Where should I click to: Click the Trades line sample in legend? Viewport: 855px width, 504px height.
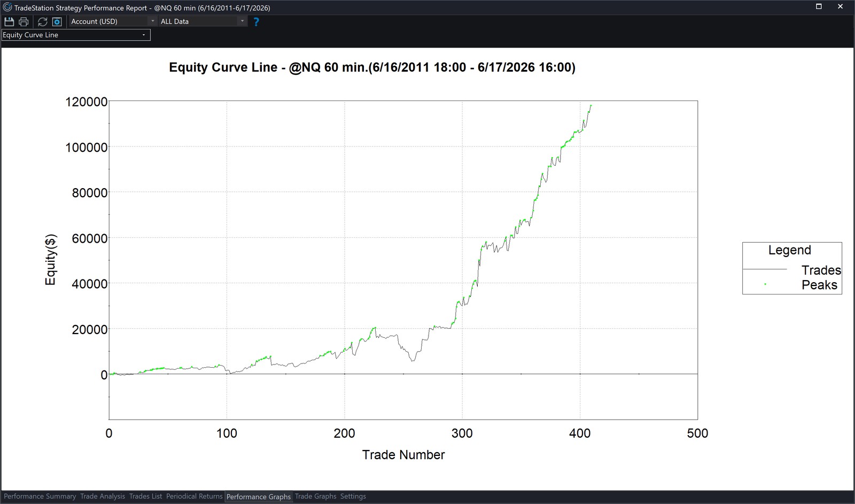[765, 269]
